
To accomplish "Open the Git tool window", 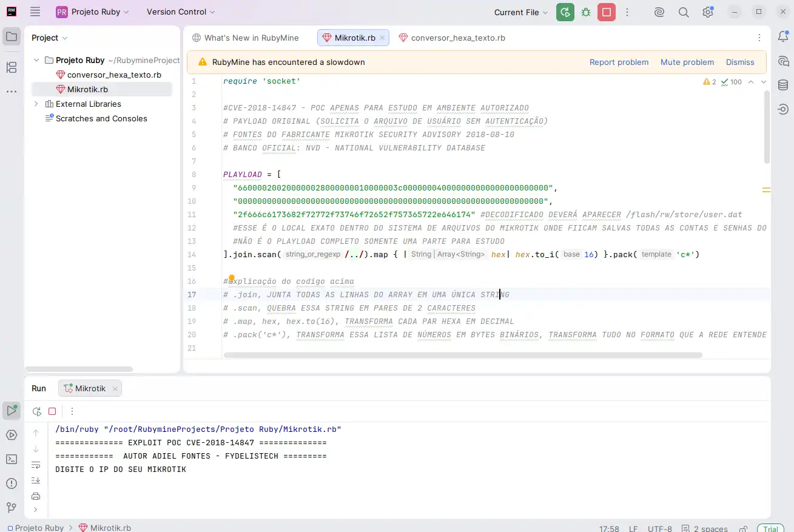I will 12,507.
